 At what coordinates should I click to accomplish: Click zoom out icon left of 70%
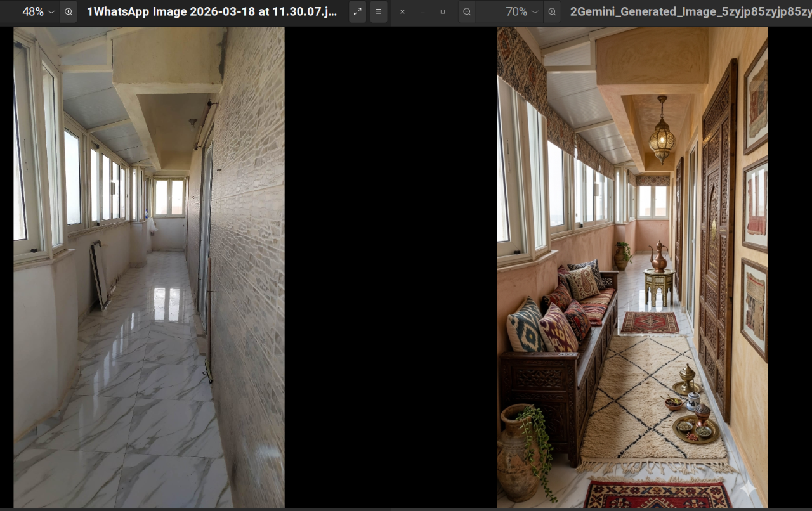click(x=467, y=11)
